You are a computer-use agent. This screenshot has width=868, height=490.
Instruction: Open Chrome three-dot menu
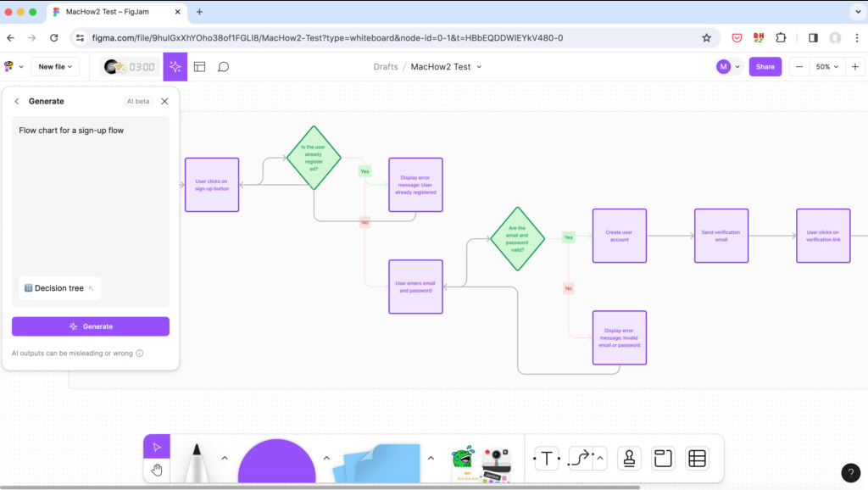857,37
